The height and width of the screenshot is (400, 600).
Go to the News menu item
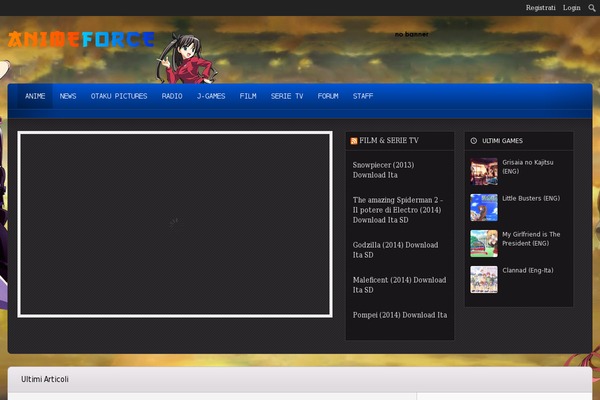pos(68,96)
